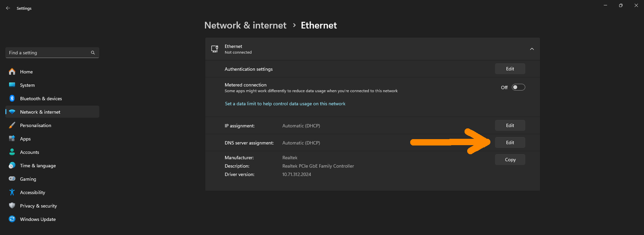Open the System settings page
644x235 pixels.
click(27, 85)
